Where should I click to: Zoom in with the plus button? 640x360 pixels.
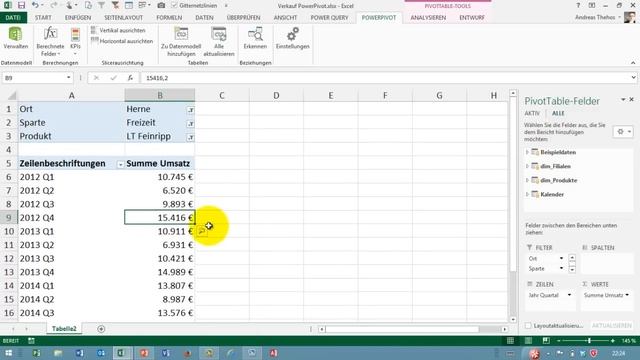pyautogui.click(x=613, y=341)
